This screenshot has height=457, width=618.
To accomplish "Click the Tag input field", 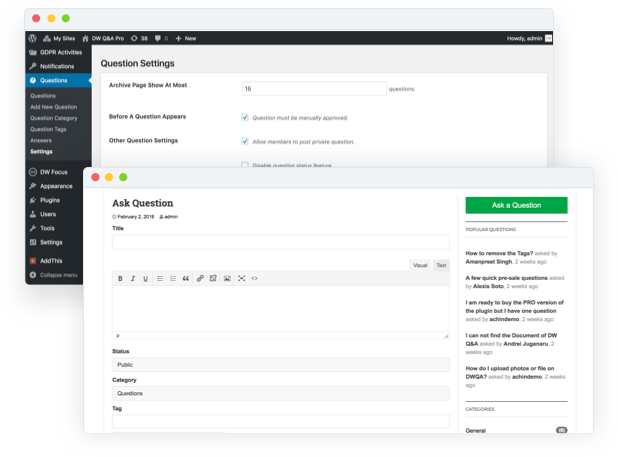I will 281,422.
